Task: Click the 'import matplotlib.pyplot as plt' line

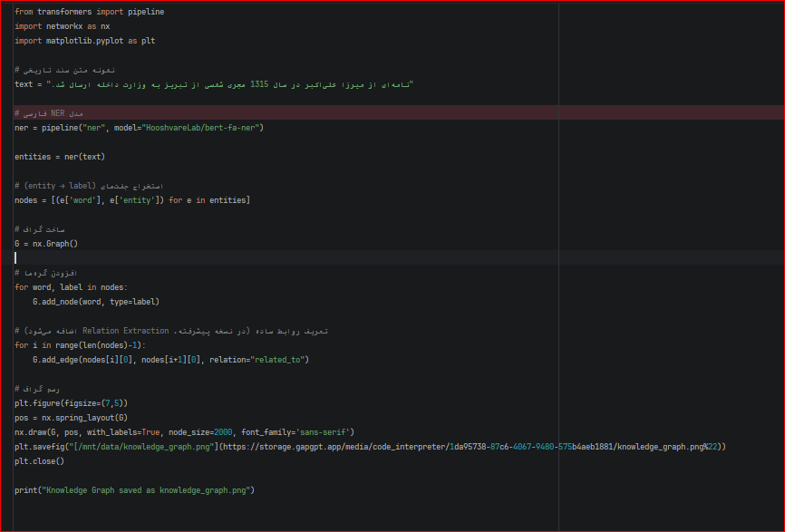Action: pos(84,41)
